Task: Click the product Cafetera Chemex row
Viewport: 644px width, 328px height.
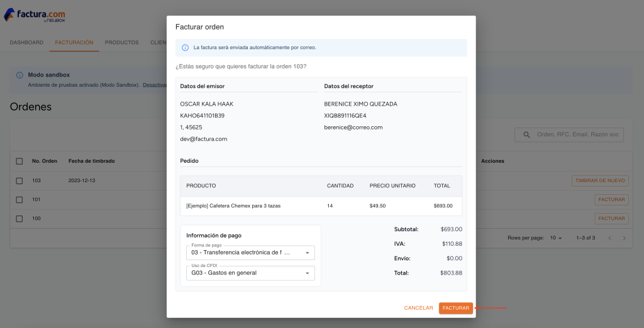Action: (321, 206)
